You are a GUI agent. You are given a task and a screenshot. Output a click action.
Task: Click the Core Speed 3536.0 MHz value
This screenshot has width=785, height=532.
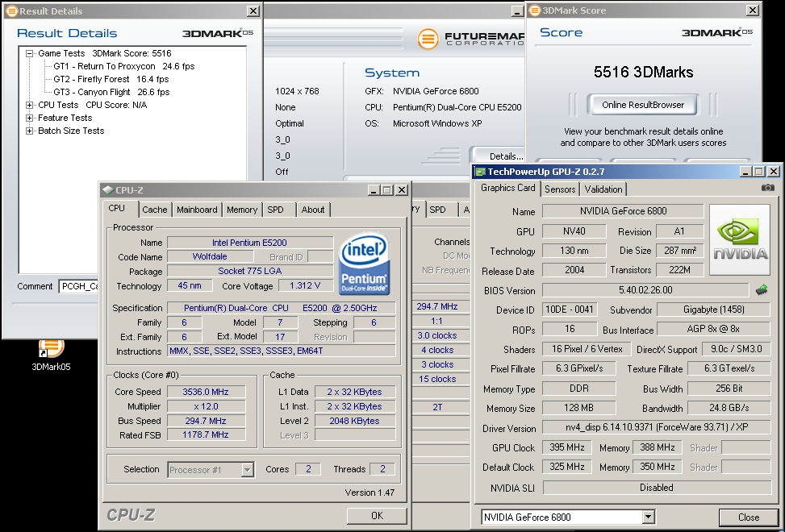(x=206, y=392)
